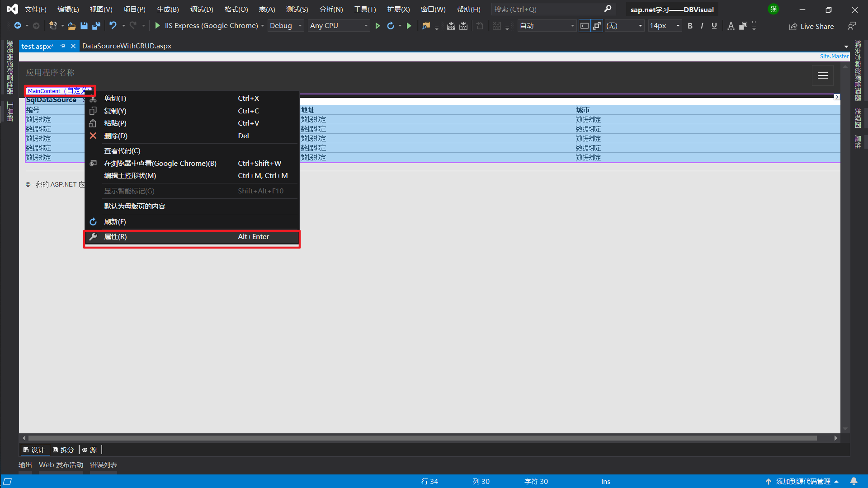This screenshot has height=488, width=868.
Task: Open the Web 发布活动 panel tab
Action: 61,465
